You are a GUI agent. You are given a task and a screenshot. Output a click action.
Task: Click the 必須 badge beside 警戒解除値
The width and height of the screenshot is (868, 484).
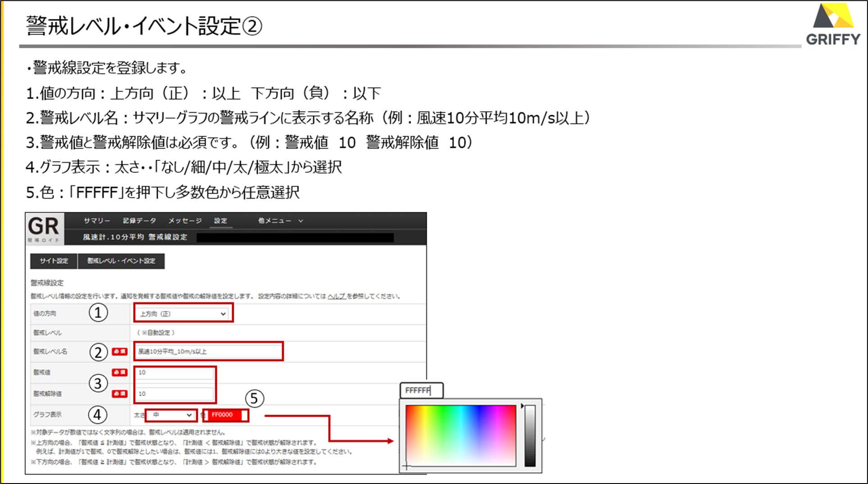pos(119,394)
